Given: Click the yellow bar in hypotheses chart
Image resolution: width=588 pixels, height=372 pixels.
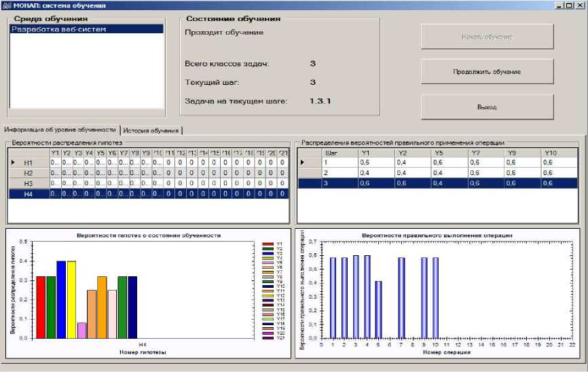Looking at the screenshot, I should click(x=71, y=299).
